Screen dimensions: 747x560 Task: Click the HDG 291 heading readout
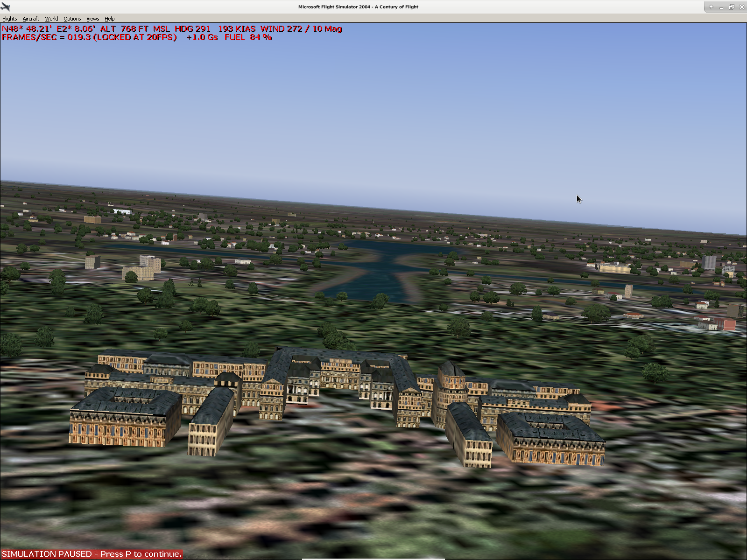(x=192, y=29)
